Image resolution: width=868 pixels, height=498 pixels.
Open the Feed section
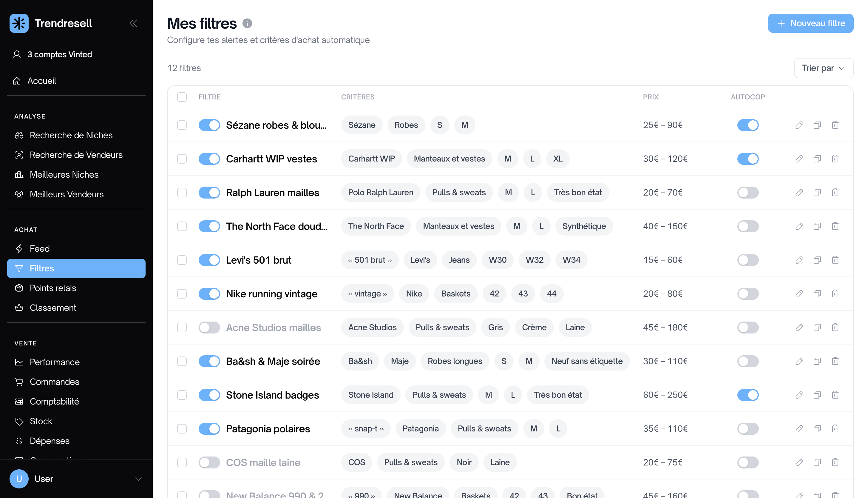76,249
